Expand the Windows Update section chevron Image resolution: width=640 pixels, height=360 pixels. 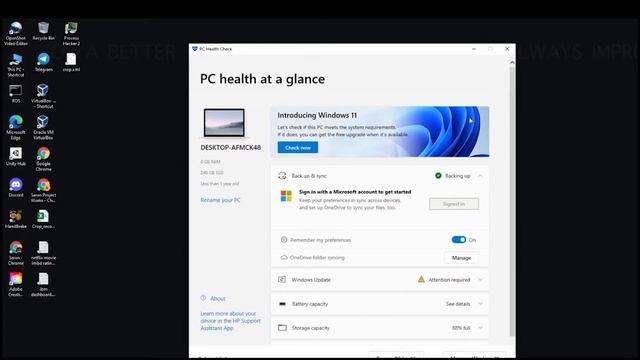tap(480, 280)
